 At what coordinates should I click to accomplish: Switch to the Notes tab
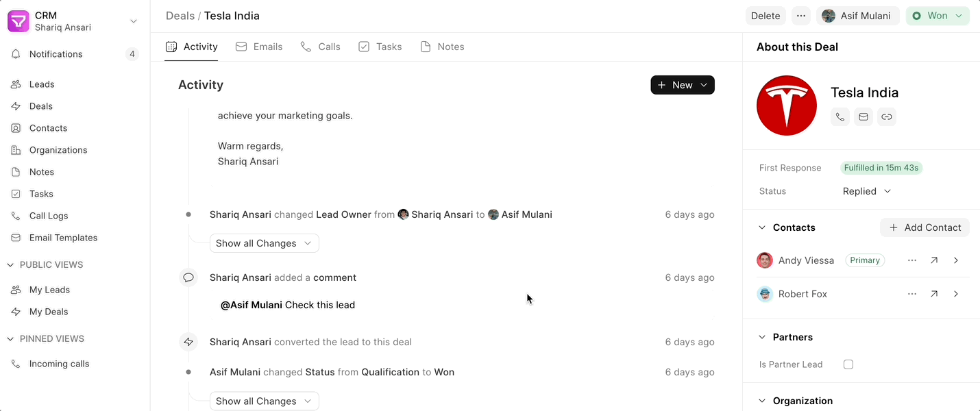pyautogui.click(x=443, y=47)
